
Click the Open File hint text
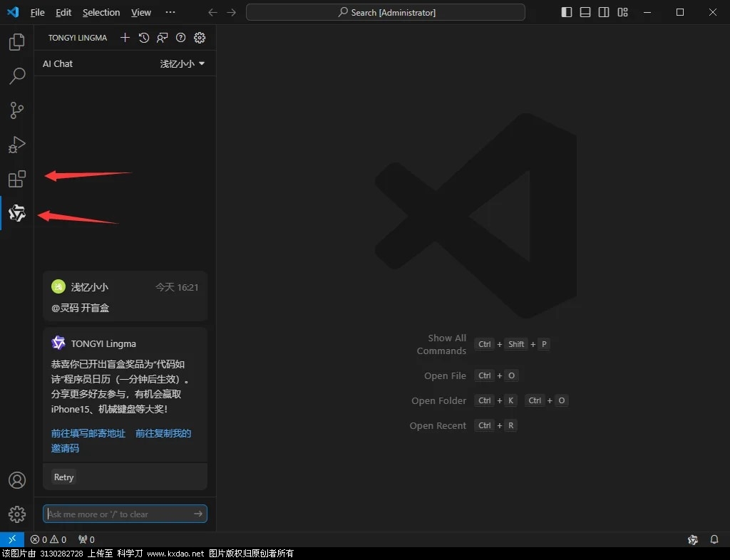point(445,375)
